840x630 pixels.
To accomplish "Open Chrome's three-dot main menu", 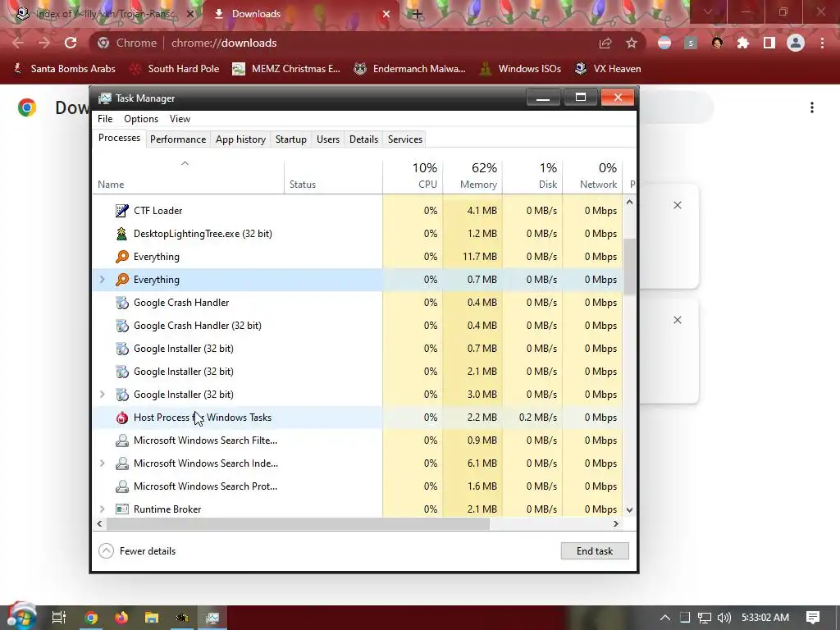I will tap(822, 43).
